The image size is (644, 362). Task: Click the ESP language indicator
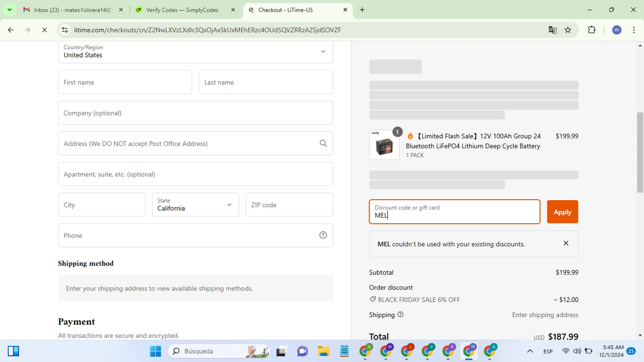pos(548,351)
